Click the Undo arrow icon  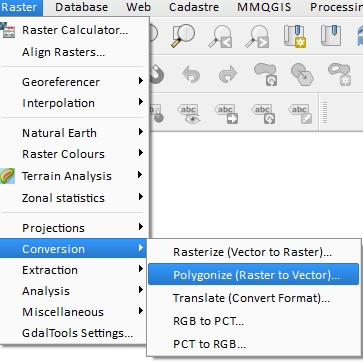pos(191,74)
